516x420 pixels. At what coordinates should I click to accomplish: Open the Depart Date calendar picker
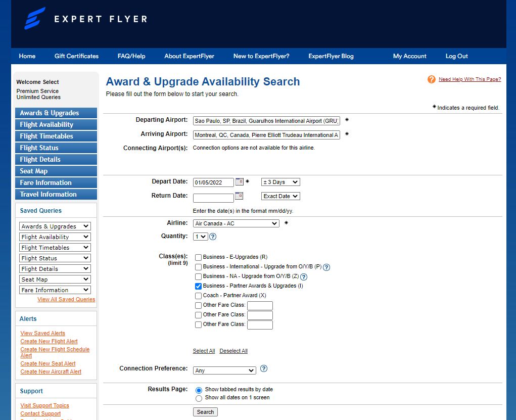[239, 181]
